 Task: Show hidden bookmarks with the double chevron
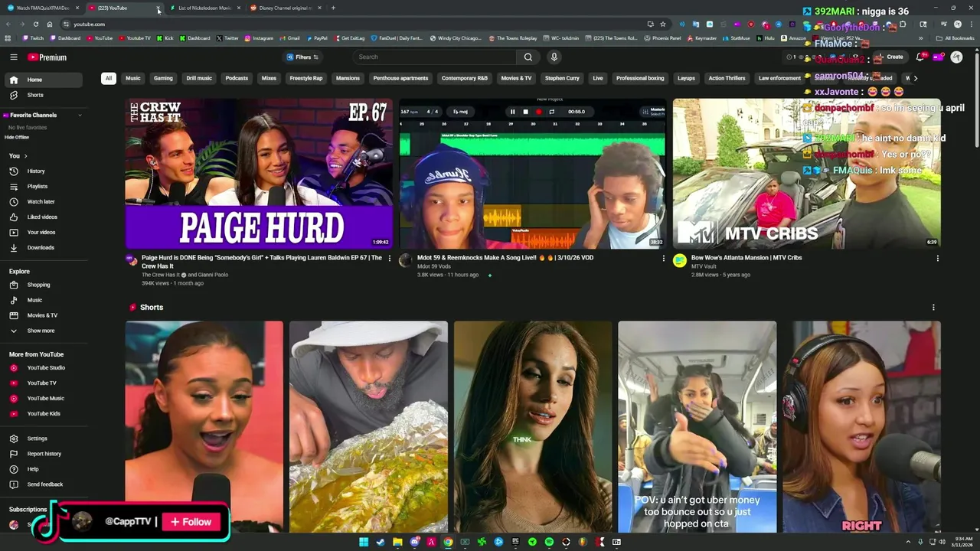pyautogui.click(x=920, y=37)
